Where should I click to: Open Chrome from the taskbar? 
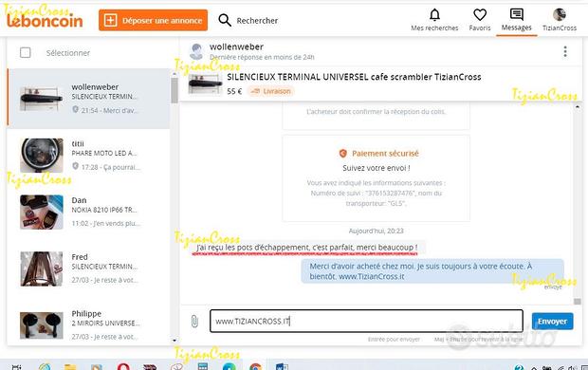coord(255,366)
